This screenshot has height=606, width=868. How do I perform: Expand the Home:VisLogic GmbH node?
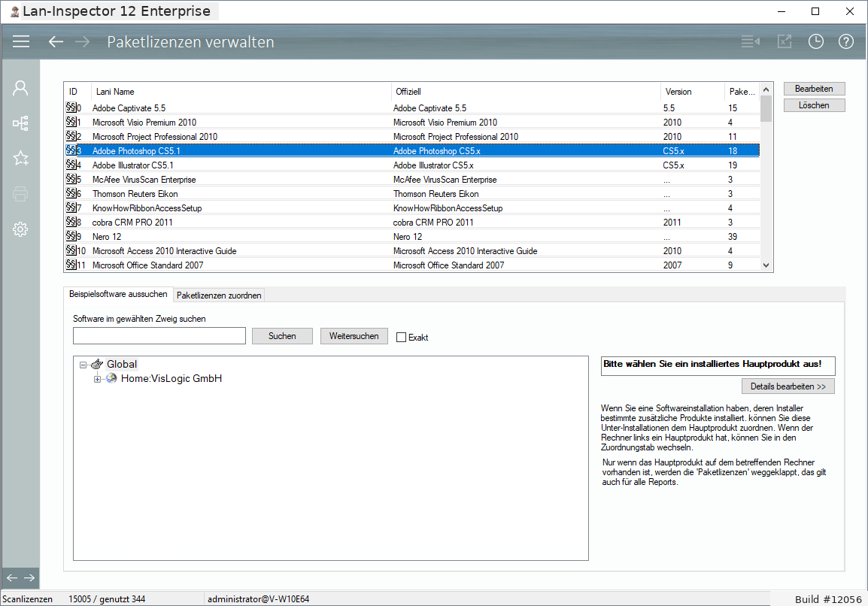(98, 379)
